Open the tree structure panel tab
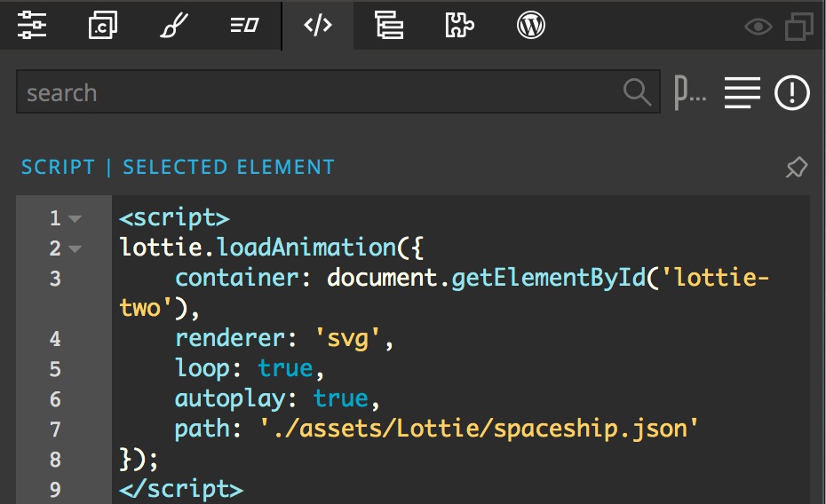Viewport: 826px width, 504px height. coord(389,25)
